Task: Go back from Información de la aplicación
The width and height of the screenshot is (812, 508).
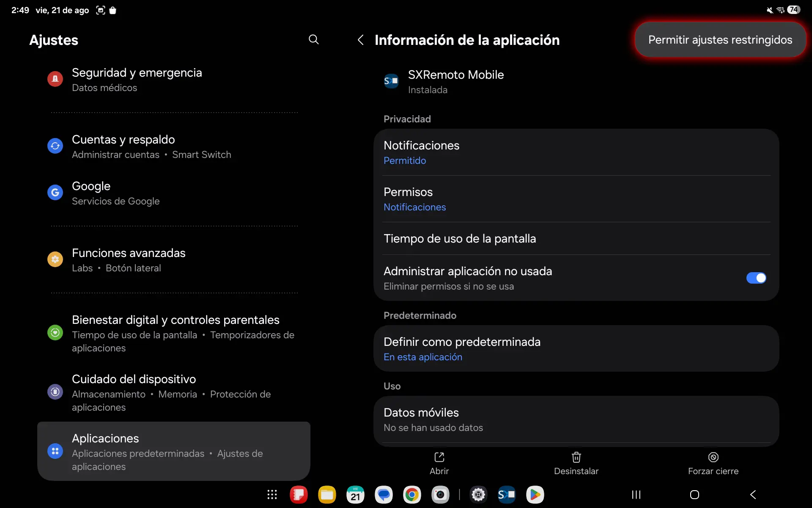Action: [360, 40]
